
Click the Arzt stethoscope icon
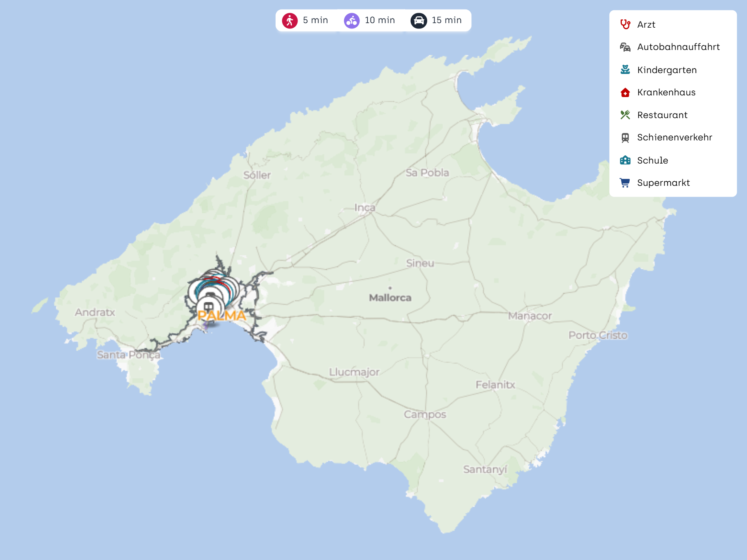[x=625, y=24]
